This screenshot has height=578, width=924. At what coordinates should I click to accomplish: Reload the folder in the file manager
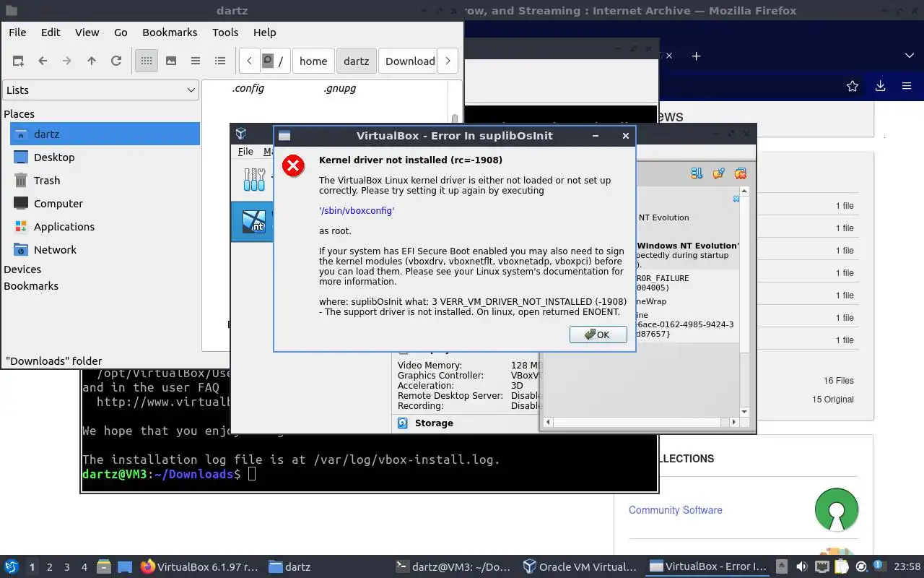coord(116,61)
